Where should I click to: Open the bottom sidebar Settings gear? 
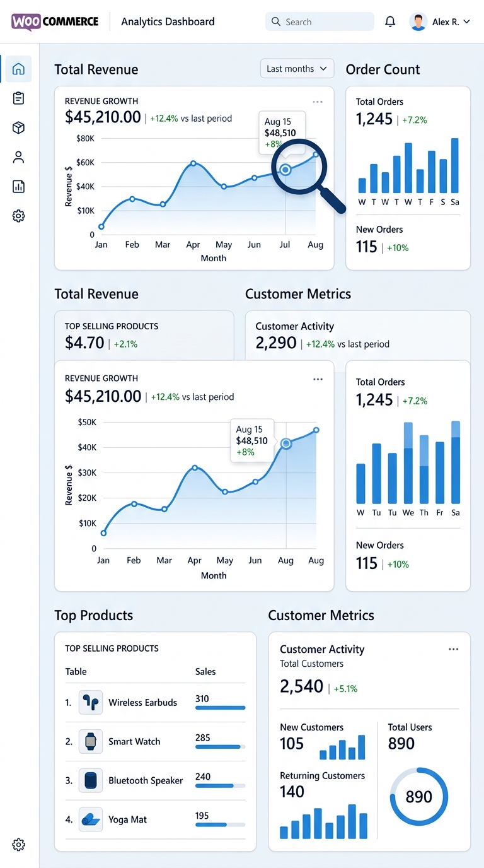18,844
